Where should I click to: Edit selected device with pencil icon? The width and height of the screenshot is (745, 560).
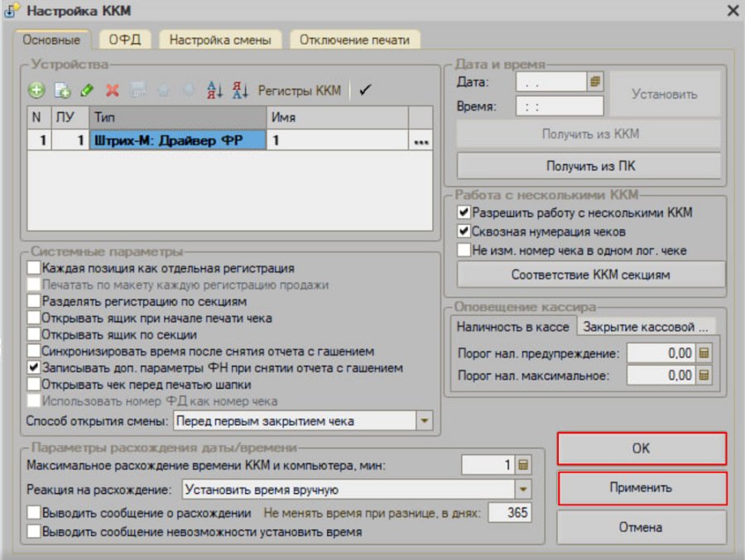point(88,90)
